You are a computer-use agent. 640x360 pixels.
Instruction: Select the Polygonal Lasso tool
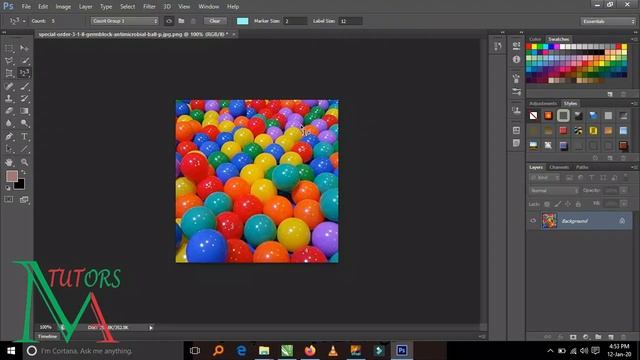pyautogui.click(x=9, y=61)
